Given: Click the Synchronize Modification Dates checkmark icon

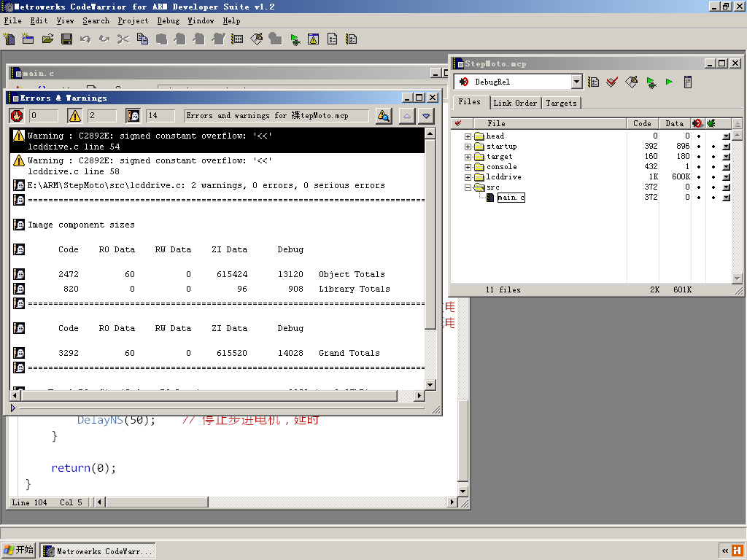Looking at the screenshot, I should pyautogui.click(x=612, y=82).
